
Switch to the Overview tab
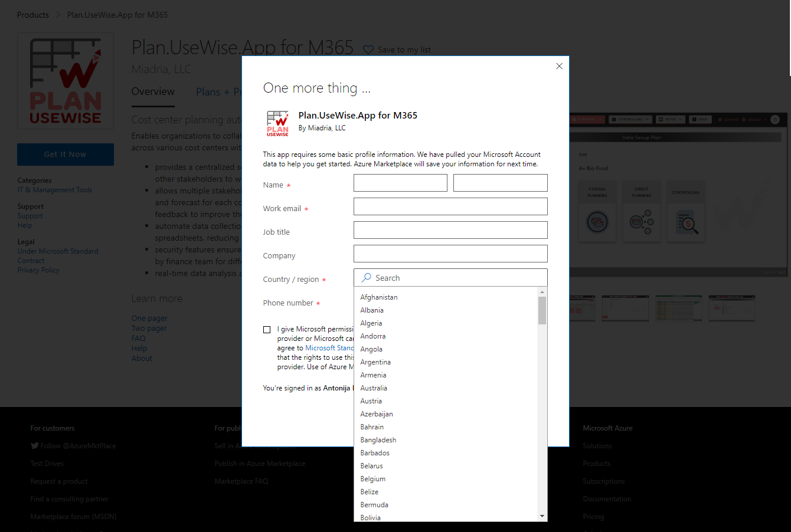pos(153,91)
